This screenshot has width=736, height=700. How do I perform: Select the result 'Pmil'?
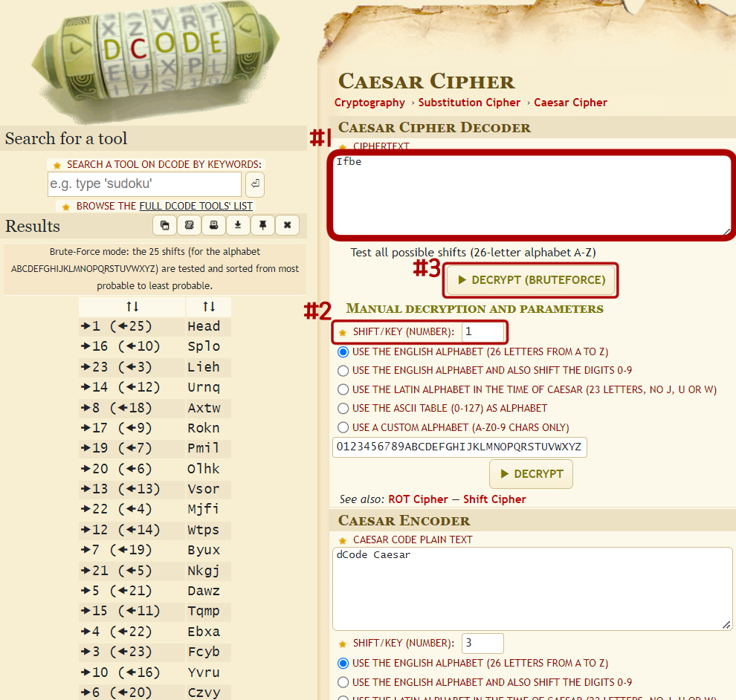coord(204,449)
